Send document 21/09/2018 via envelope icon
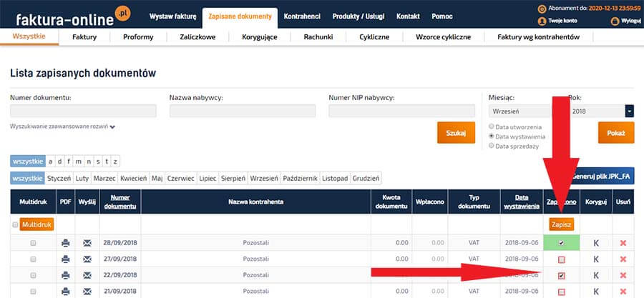This screenshot has height=298, width=644. pos(87,292)
